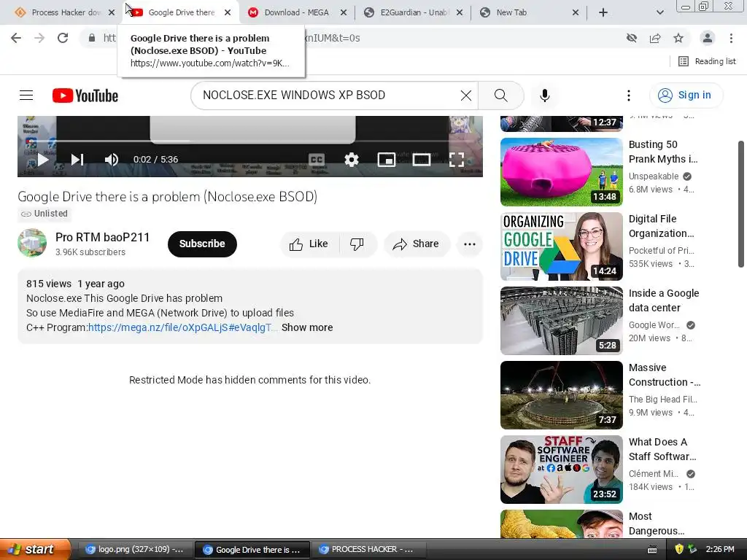Open the crossed-out eye icon in address bar

[632, 38]
